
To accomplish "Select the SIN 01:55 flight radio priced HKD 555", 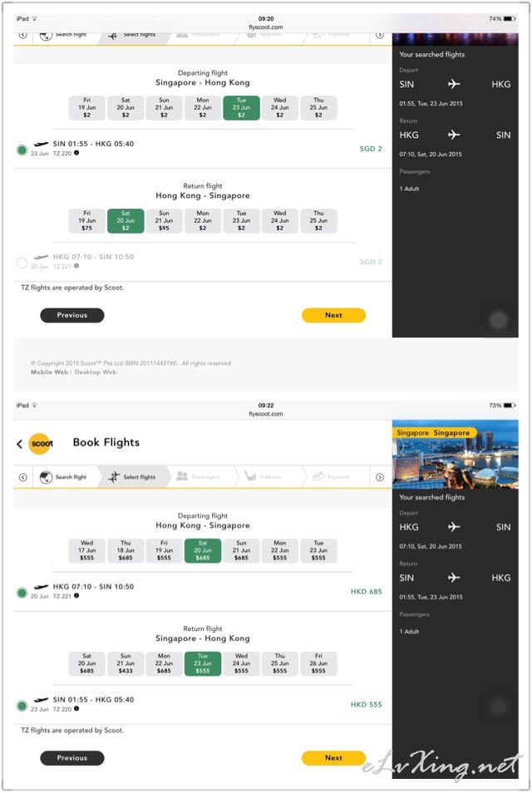I will [x=22, y=706].
